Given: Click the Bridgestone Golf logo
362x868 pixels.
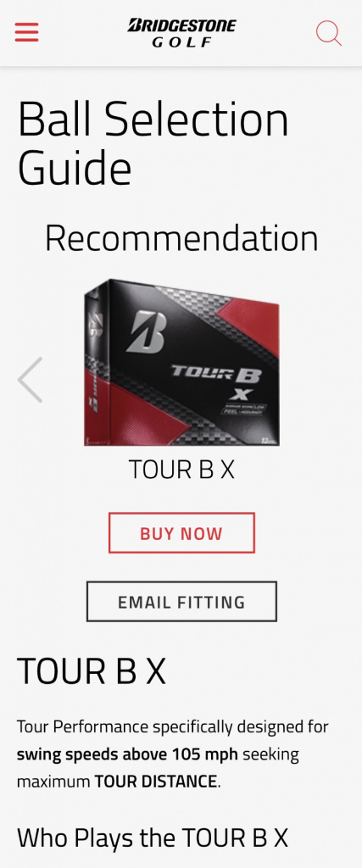Looking at the screenshot, I should [181, 33].
